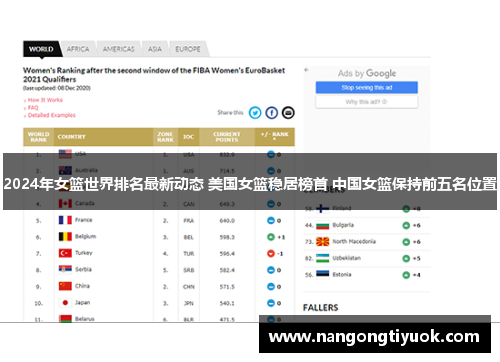500x362 pixels.
Task: Click Uzbekistan's green climber arrow
Action: click(406, 258)
